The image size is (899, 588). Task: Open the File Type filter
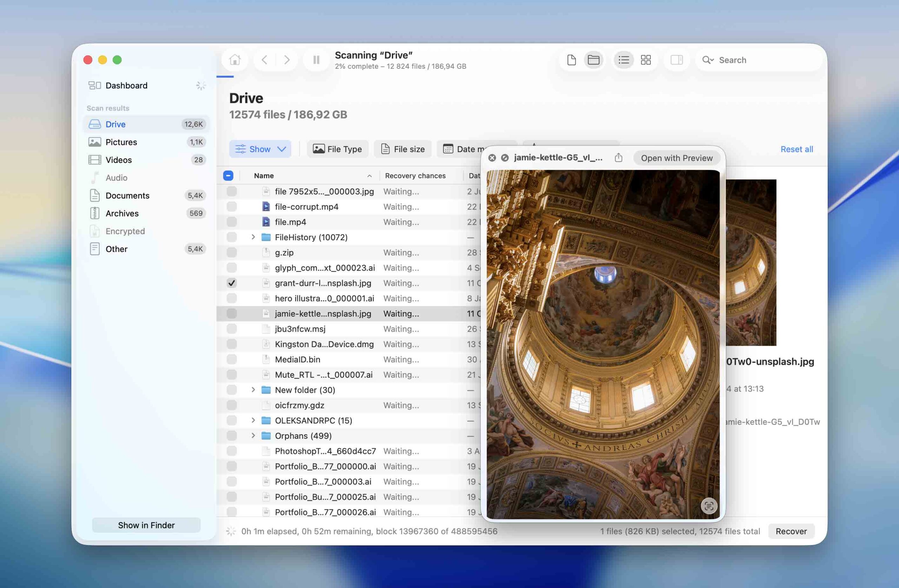point(337,149)
